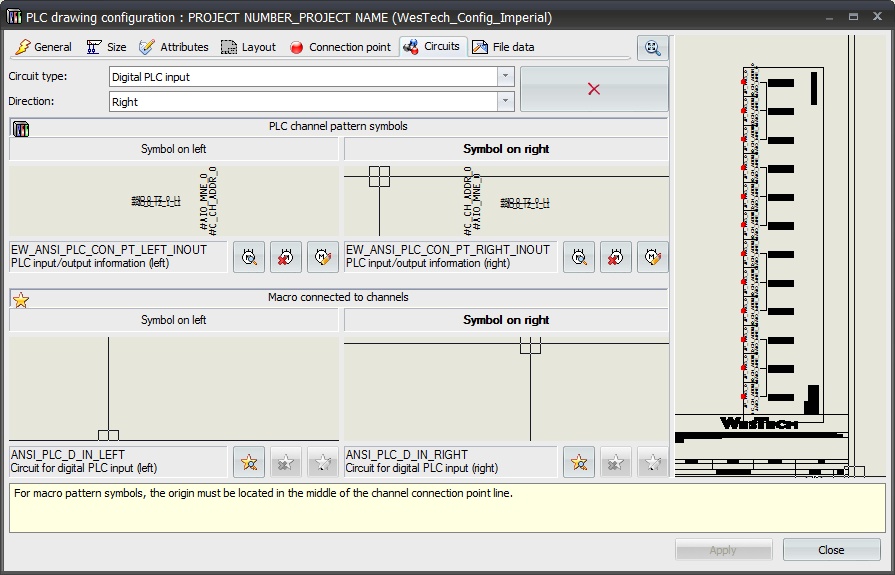Click the right PLC channel symbol preview
The height and width of the screenshot is (575, 895).
coord(506,200)
